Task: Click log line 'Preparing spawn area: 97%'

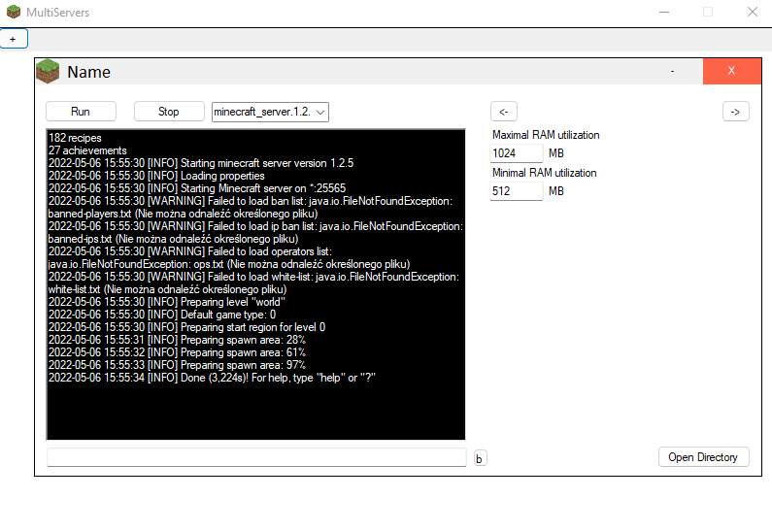Action: pos(177,365)
